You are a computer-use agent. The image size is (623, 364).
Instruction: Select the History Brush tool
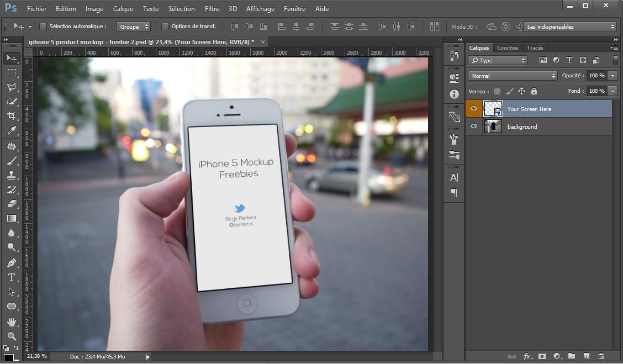12,189
